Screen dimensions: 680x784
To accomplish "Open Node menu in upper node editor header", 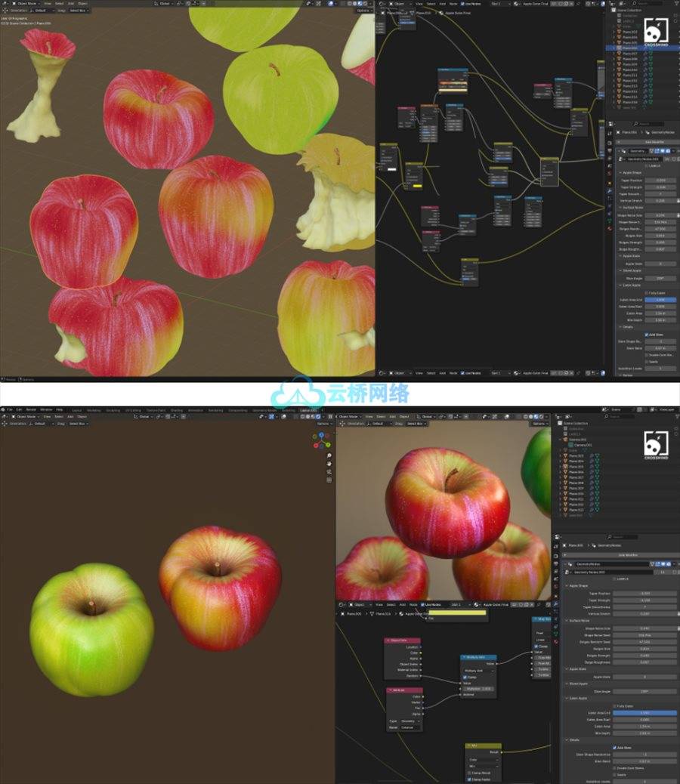I will coord(453,4).
